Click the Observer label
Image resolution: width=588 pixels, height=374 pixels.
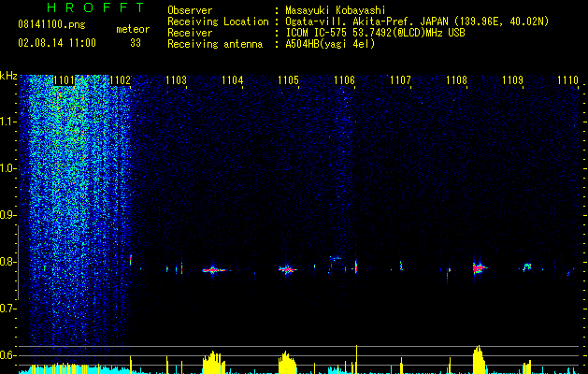point(190,10)
